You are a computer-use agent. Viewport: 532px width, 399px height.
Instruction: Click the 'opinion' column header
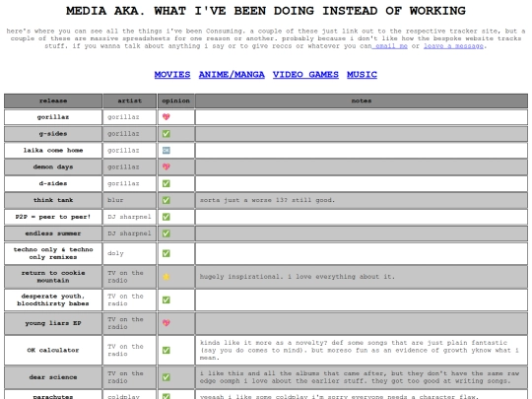pyautogui.click(x=176, y=100)
